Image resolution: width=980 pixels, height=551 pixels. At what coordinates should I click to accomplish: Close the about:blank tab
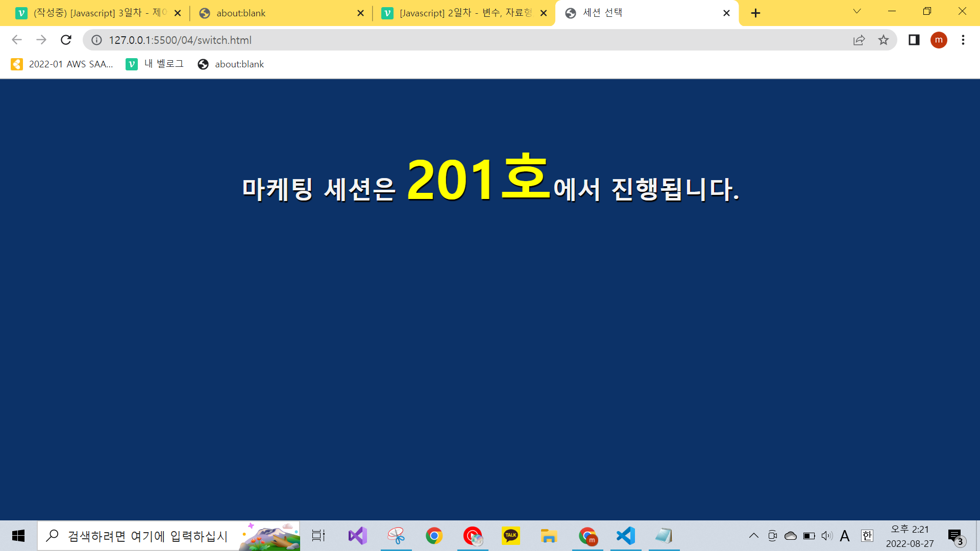click(x=360, y=13)
